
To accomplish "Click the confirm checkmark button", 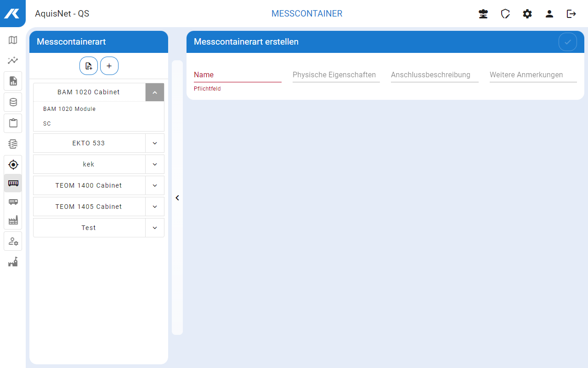I will coord(568,42).
